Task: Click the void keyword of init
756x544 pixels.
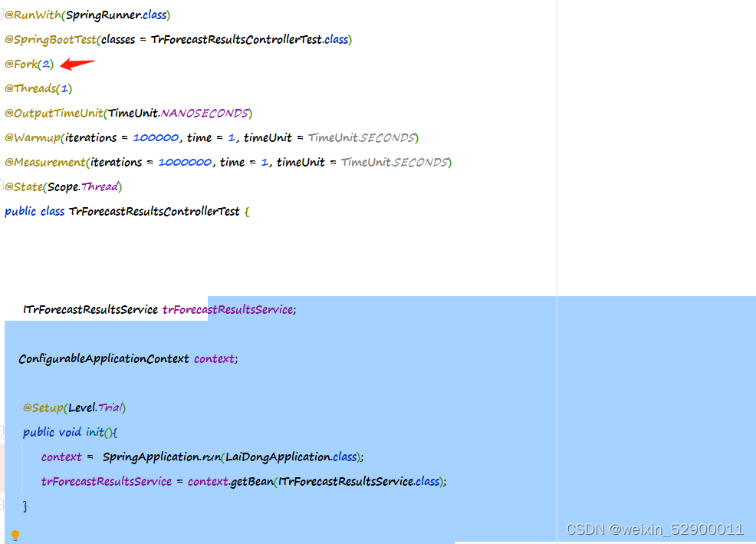Action: pyautogui.click(x=70, y=432)
